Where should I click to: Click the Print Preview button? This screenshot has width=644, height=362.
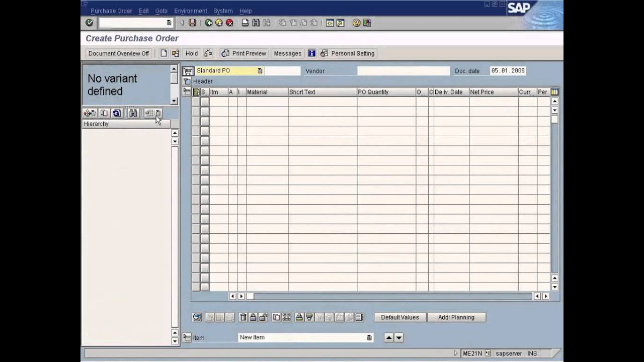point(244,53)
